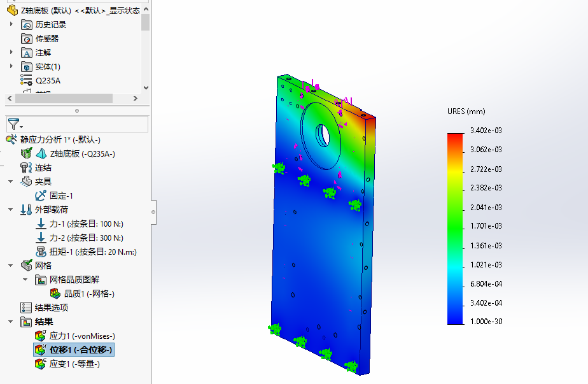Collapse the 结果 results node

coord(10,322)
